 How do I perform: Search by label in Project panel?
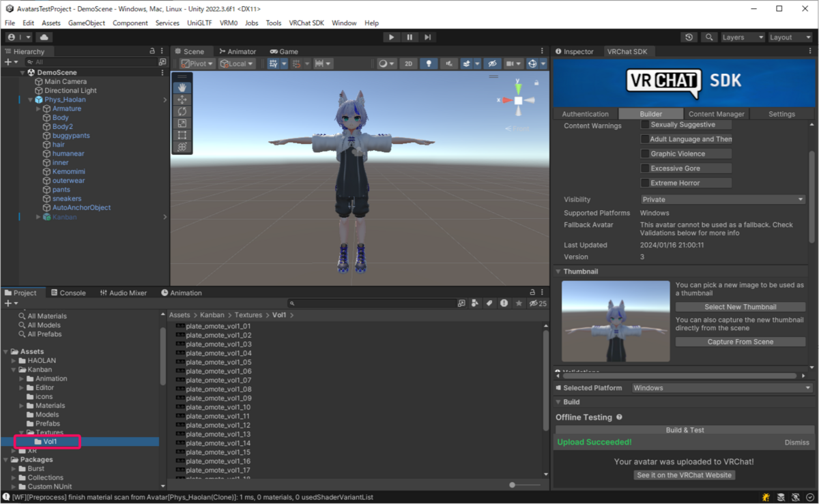tap(489, 303)
